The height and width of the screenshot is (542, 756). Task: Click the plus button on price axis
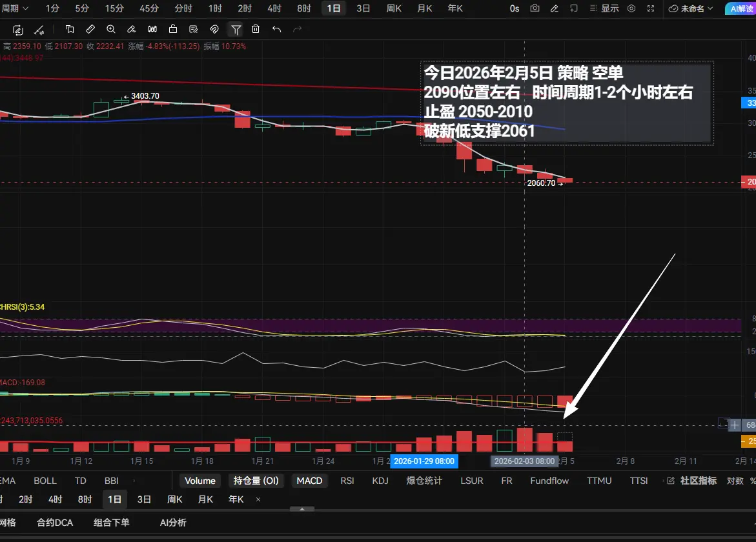[x=734, y=425]
